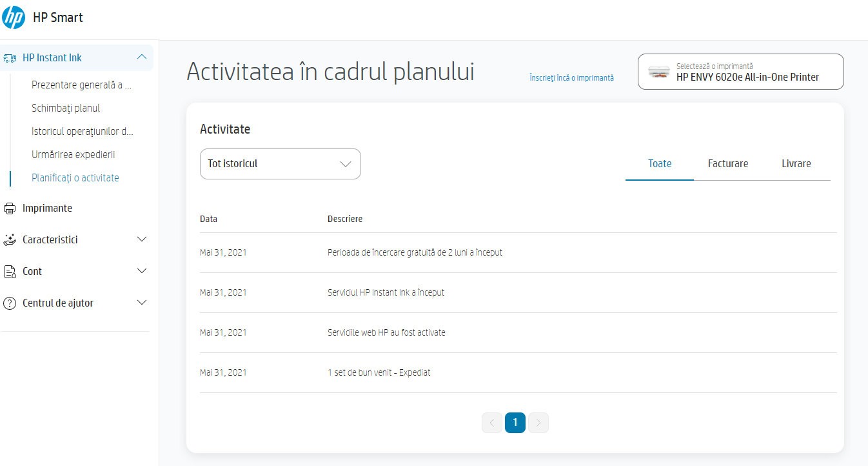The height and width of the screenshot is (466, 868).
Task: Collapse the HP Instant Ink section chevron
Action: click(x=143, y=57)
